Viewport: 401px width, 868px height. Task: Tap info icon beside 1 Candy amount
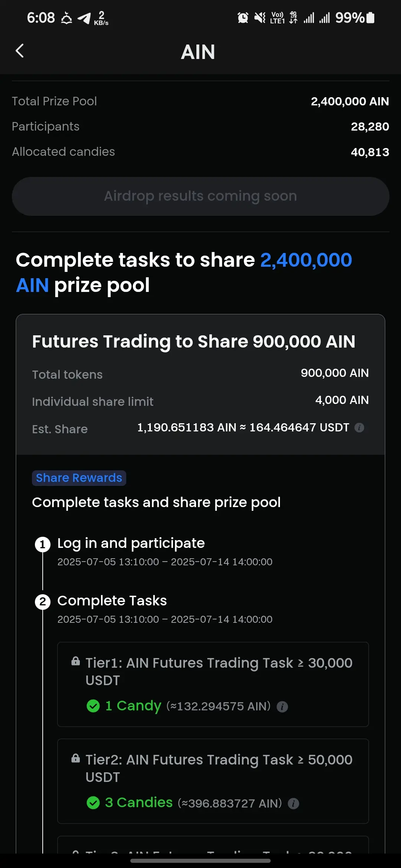[282, 707]
